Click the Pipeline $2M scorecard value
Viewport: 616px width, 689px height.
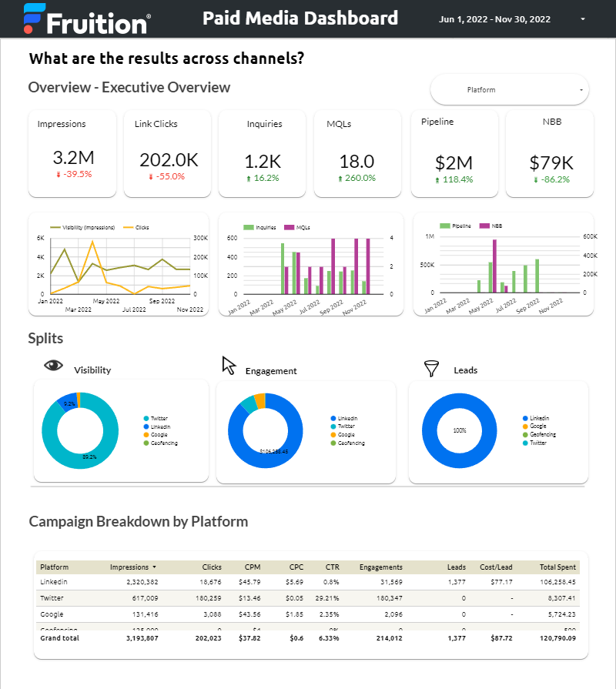454,163
